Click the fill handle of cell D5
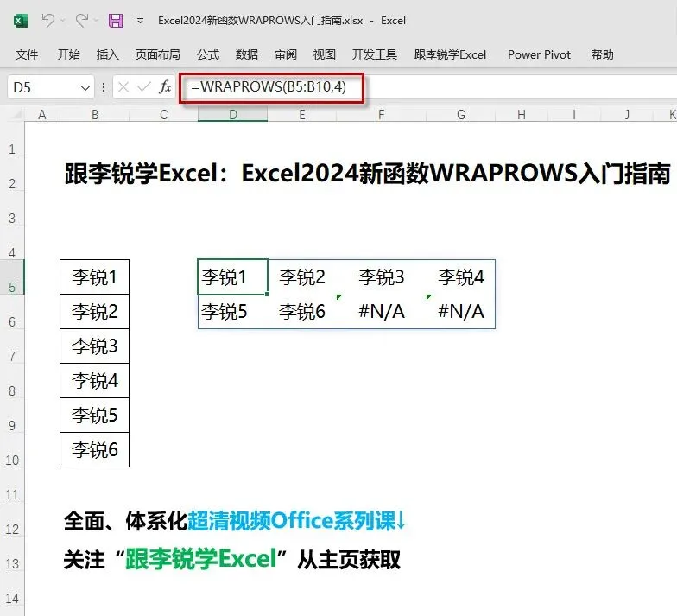Viewport: 677px width, 616px height. click(x=268, y=294)
